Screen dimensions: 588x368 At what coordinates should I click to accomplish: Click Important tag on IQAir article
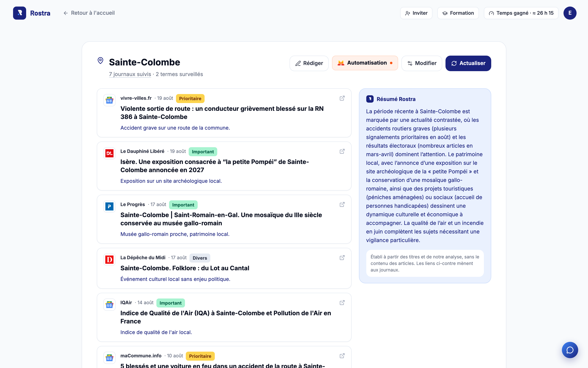click(170, 303)
